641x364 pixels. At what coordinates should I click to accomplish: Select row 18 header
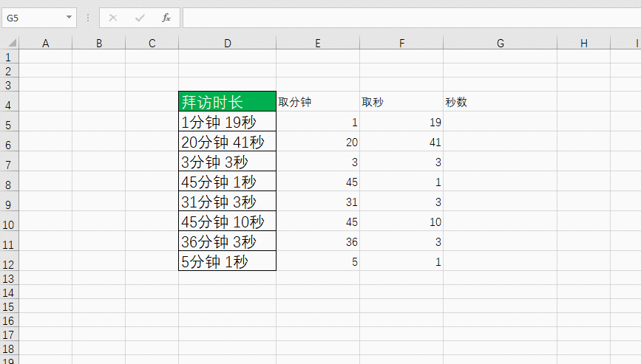(x=9, y=348)
